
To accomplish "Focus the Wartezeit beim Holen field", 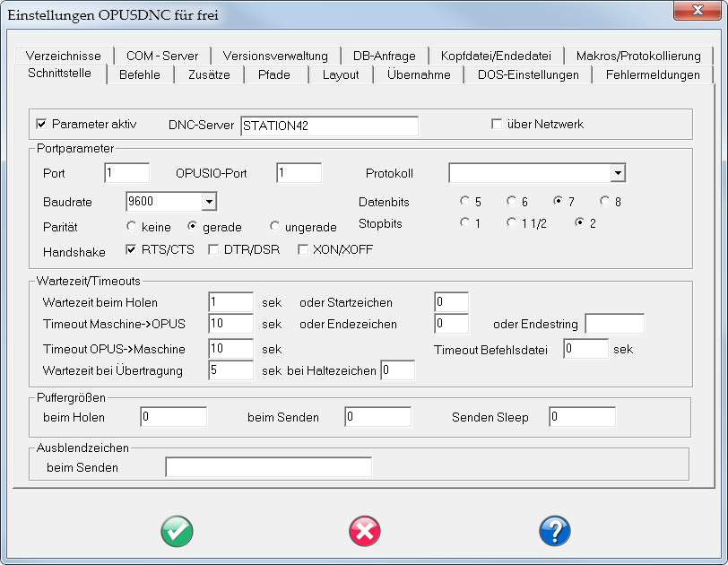I will tap(231, 301).
